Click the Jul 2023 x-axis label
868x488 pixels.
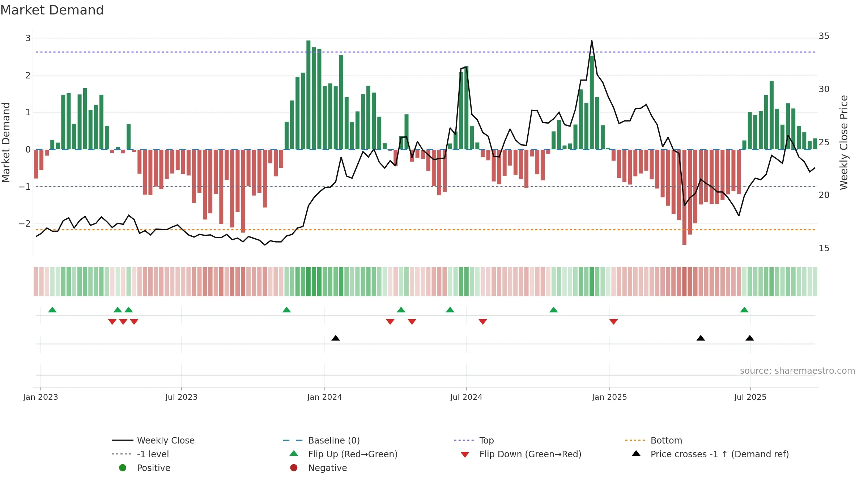pyautogui.click(x=181, y=397)
